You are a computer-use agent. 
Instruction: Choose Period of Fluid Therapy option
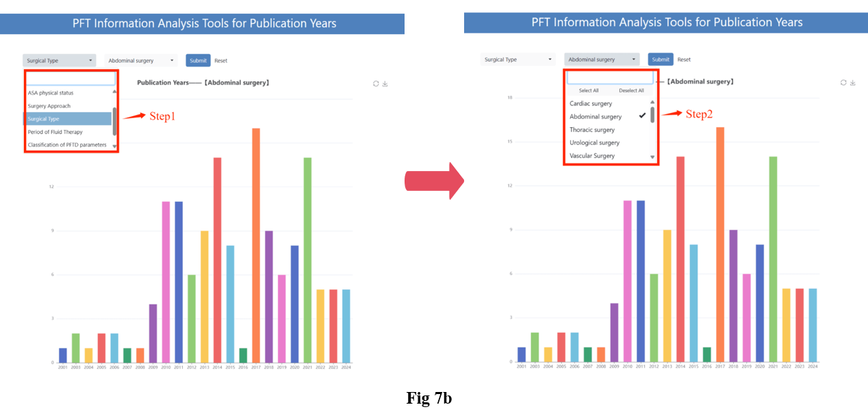point(55,132)
